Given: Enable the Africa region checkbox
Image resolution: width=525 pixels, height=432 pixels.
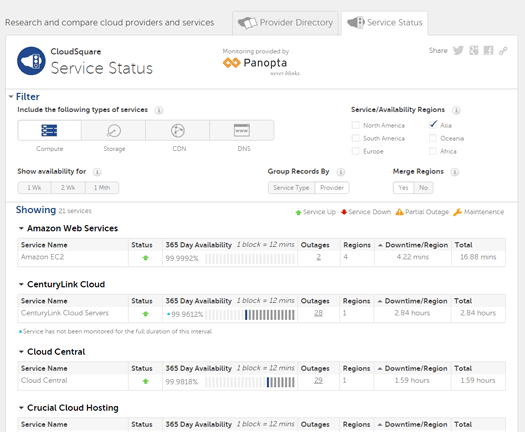Looking at the screenshot, I should tap(433, 151).
